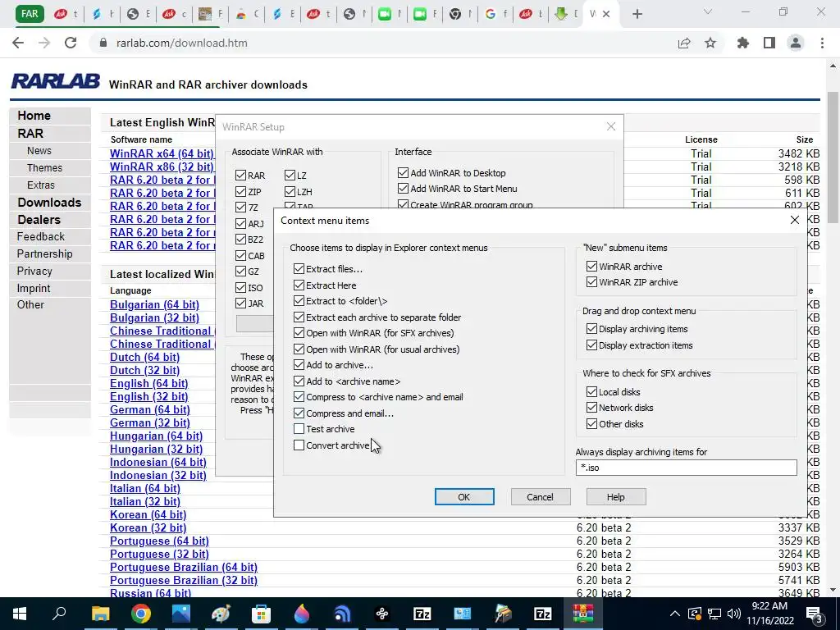Open the notification center icon
The image size is (840, 630).
pos(814,614)
